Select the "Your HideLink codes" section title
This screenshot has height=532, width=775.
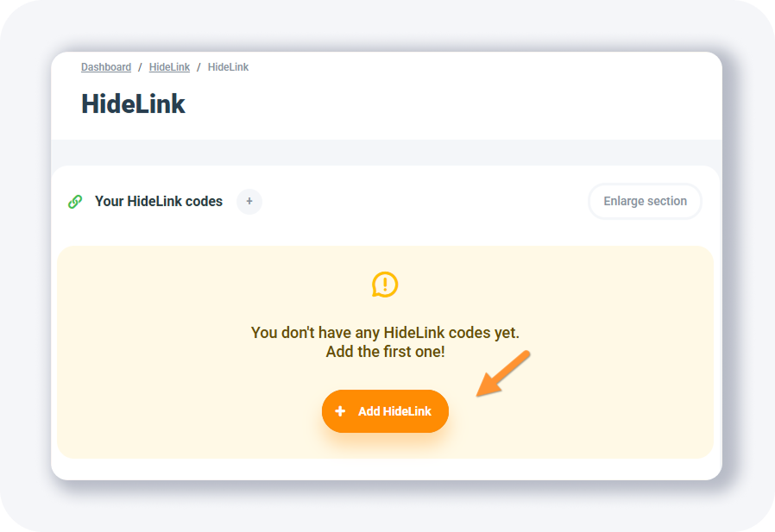point(159,202)
